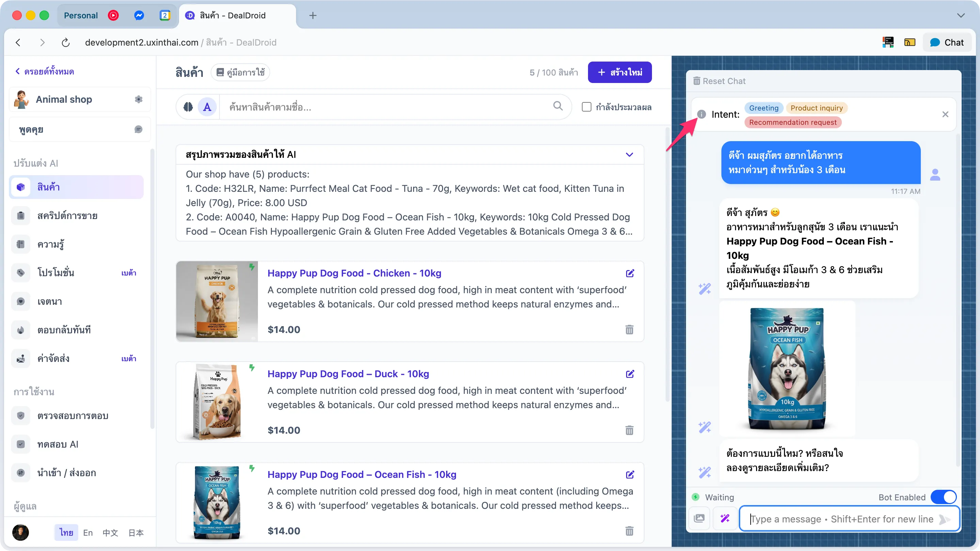This screenshot has height=551, width=980.
Task: Collapse the product summary section
Action: pos(629,155)
